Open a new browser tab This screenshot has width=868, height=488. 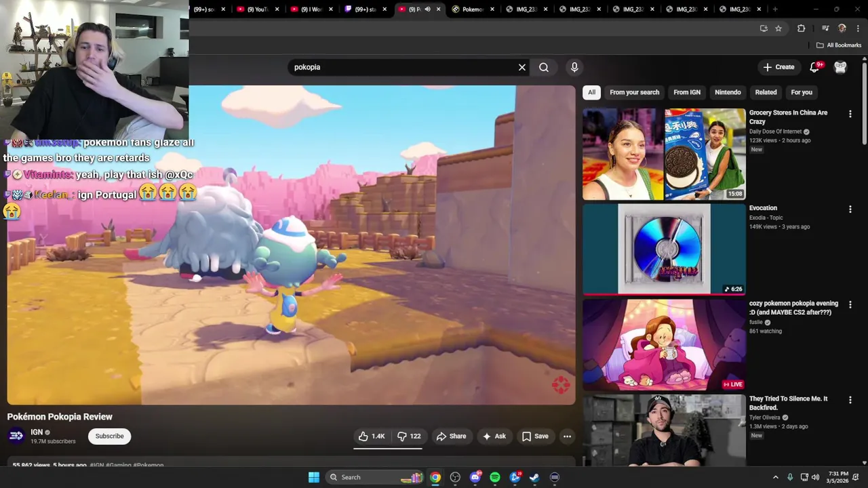[775, 9]
